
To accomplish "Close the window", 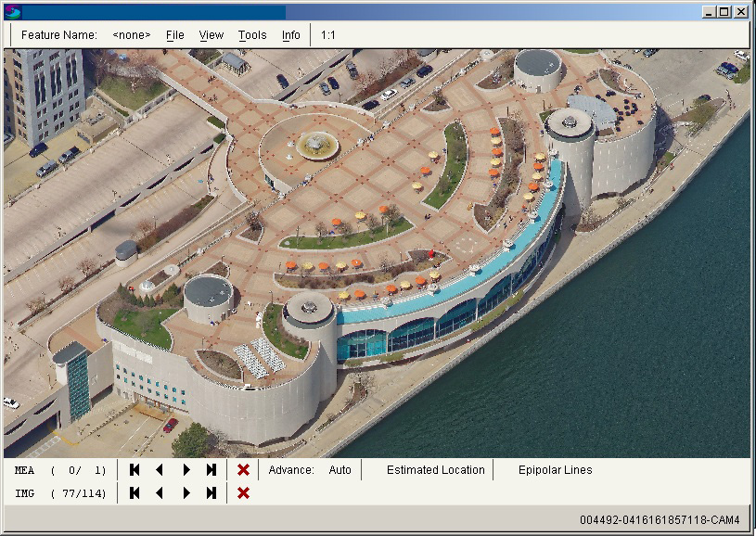I will tap(741, 12).
